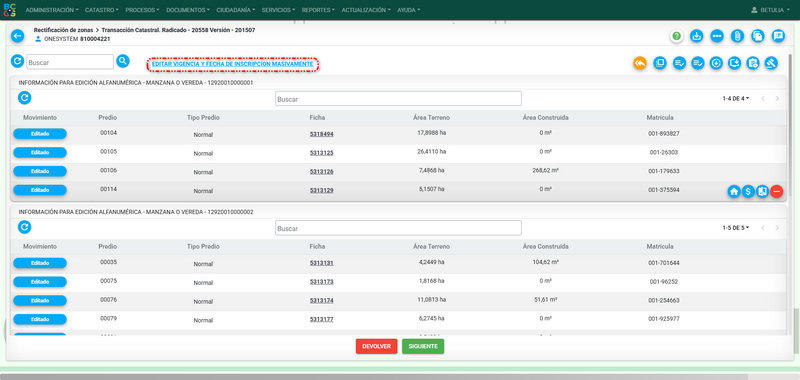Click the blue back arrow beside the breadcrumb
This screenshot has height=380, width=800.
(x=17, y=36)
